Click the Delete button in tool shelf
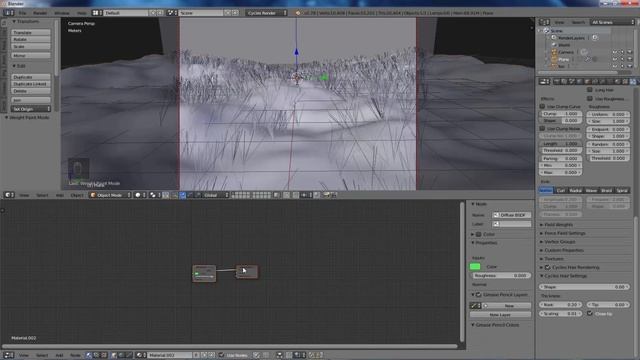This screenshot has width=640, height=360. tap(31, 91)
